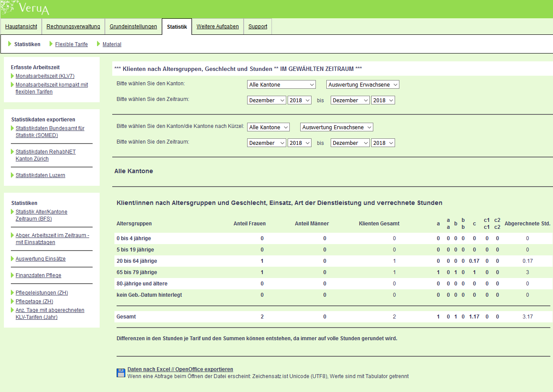Open Statistikdaten RehabNET Kanton Zürich link

(x=46, y=155)
